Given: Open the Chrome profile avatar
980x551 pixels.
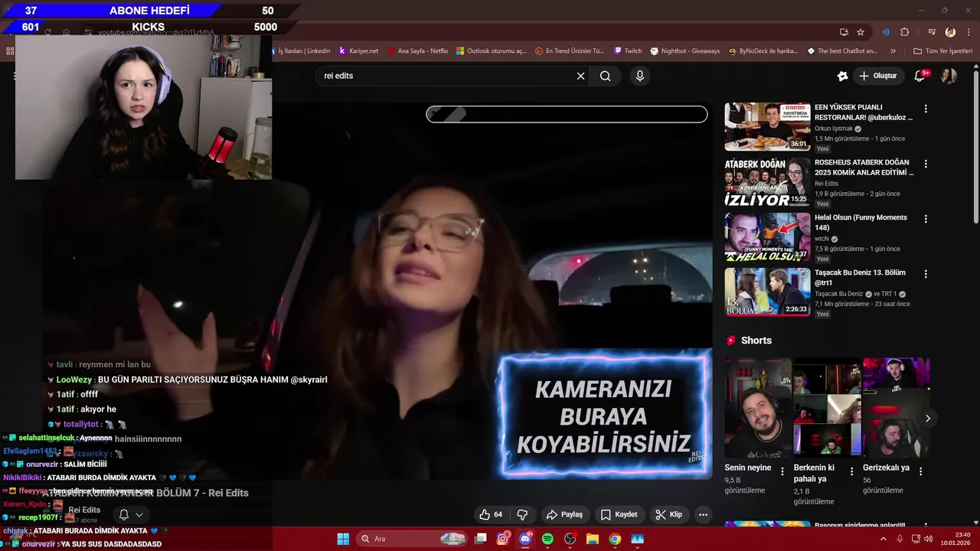Looking at the screenshot, I should [x=950, y=32].
